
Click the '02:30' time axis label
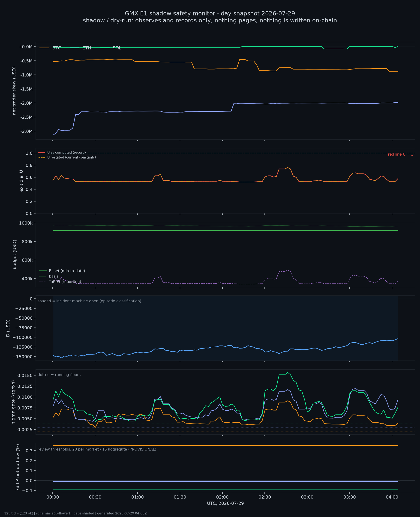(265, 497)
